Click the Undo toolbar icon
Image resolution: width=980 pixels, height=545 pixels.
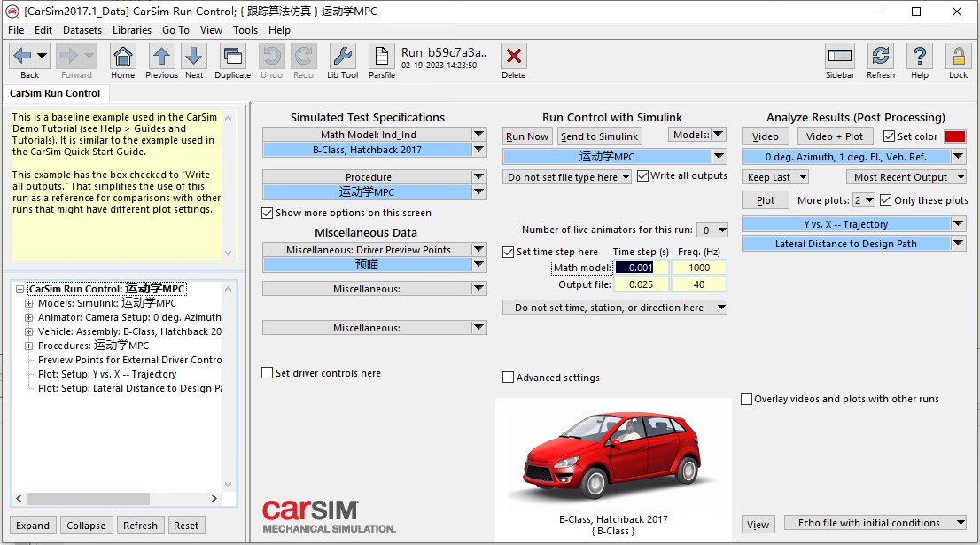tap(271, 56)
